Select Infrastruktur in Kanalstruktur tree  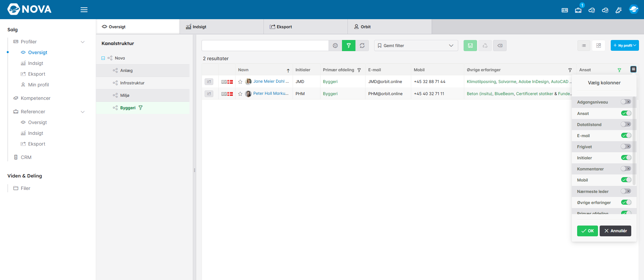132,83
